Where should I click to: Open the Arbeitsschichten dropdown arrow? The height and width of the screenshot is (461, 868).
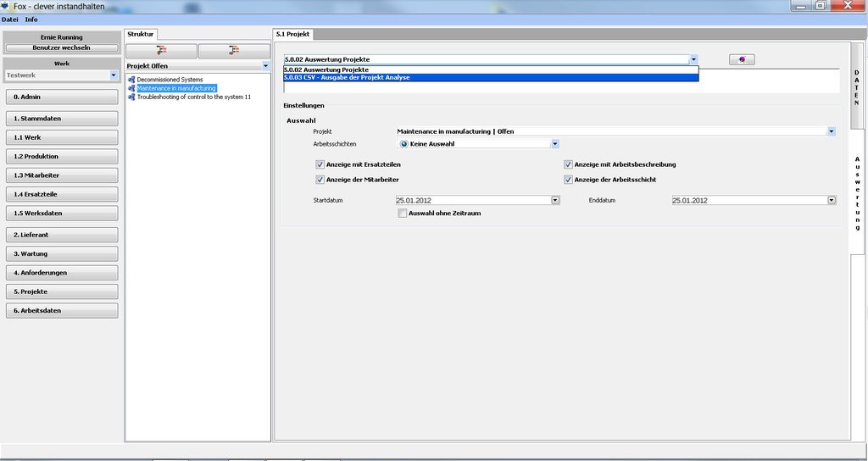555,144
